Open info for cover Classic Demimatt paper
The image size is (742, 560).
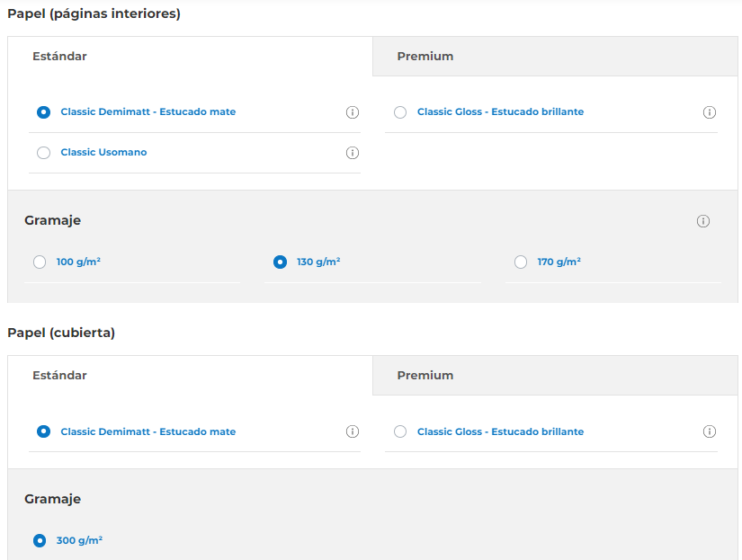352,431
